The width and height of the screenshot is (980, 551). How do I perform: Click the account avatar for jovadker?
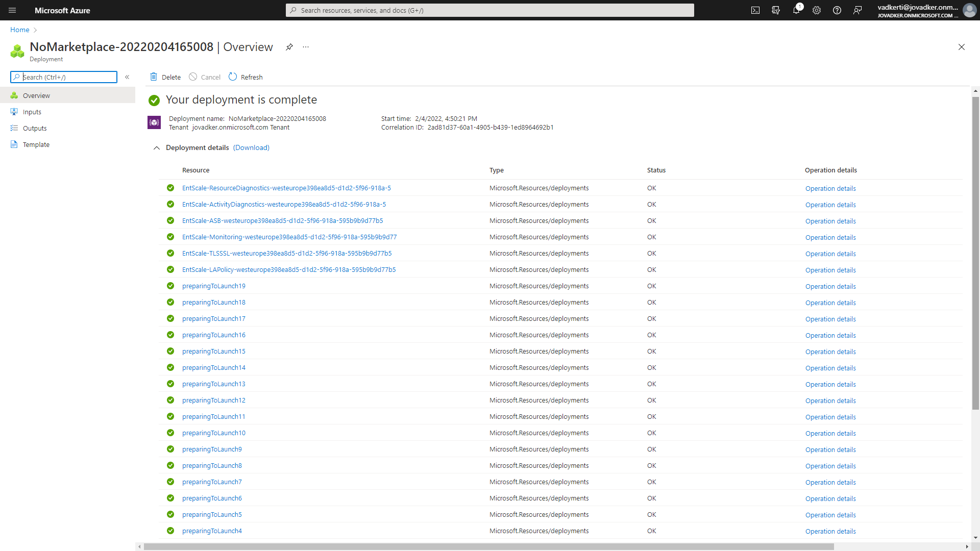coord(969,10)
